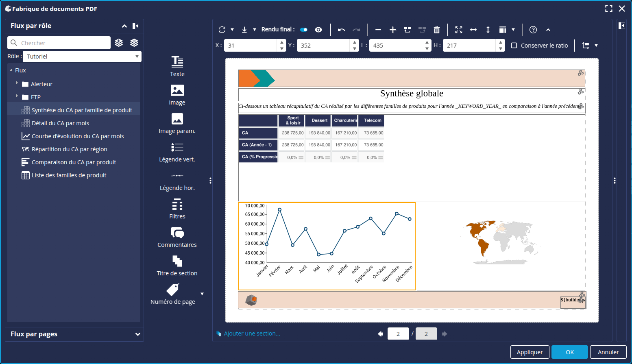Select Répartition du CA par région flux
This screenshot has width=632, height=364.
pyautogui.click(x=69, y=149)
